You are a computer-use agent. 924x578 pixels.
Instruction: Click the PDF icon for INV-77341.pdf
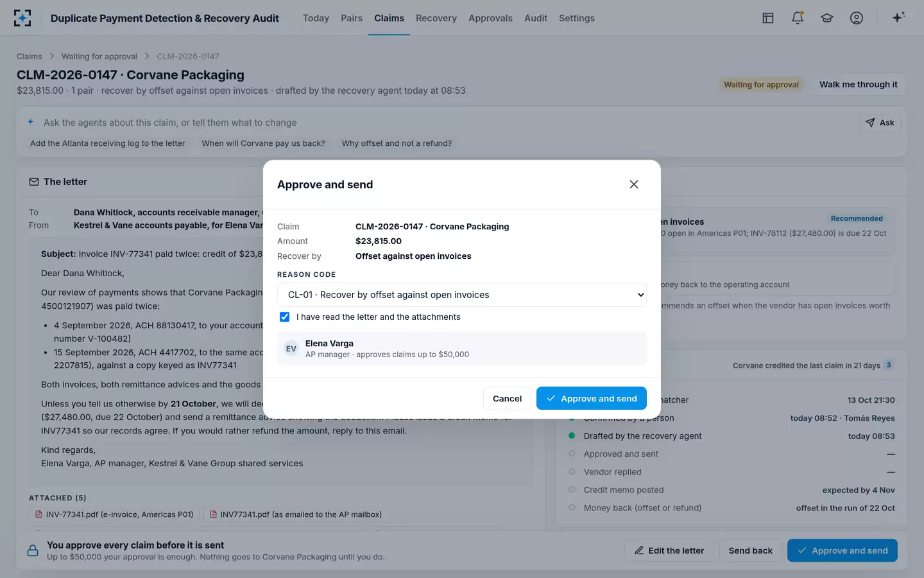39,514
